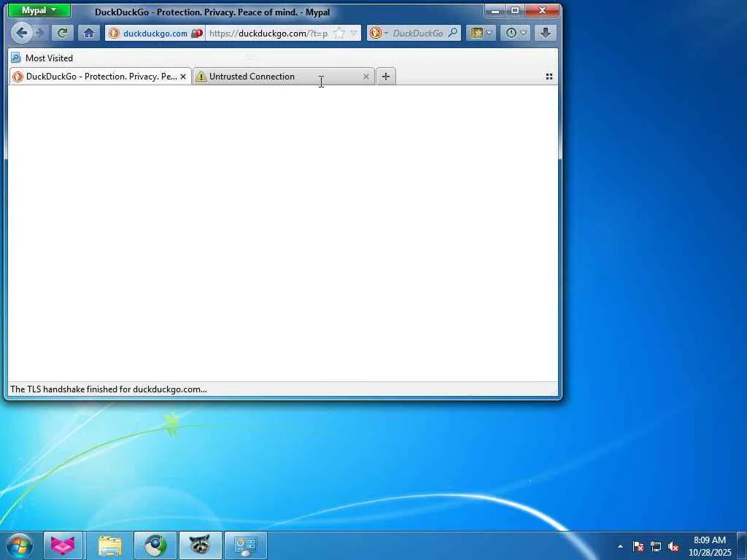
Task: Open a new tab
Action: point(386,77)
